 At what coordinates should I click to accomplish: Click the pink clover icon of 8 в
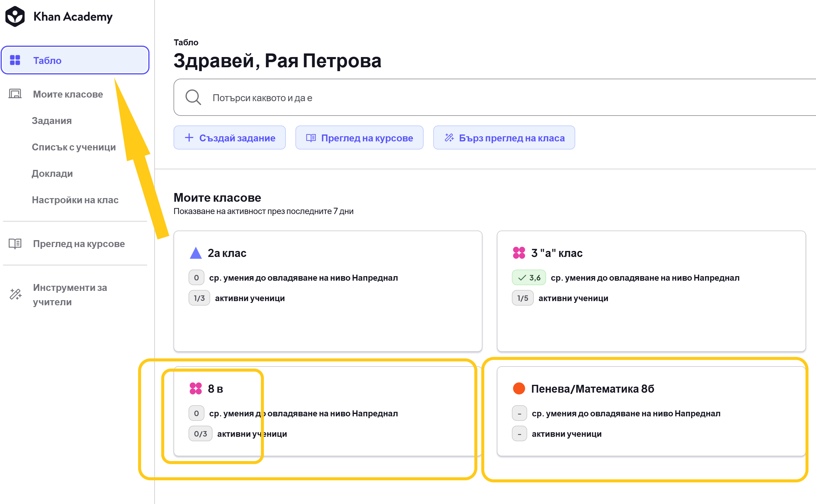coord(196,388)
